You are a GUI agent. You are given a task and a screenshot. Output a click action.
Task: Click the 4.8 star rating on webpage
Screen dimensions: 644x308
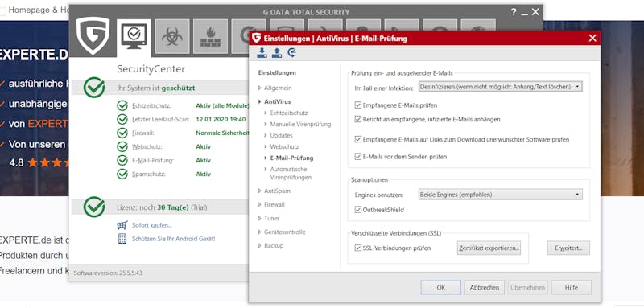point(39,162)
